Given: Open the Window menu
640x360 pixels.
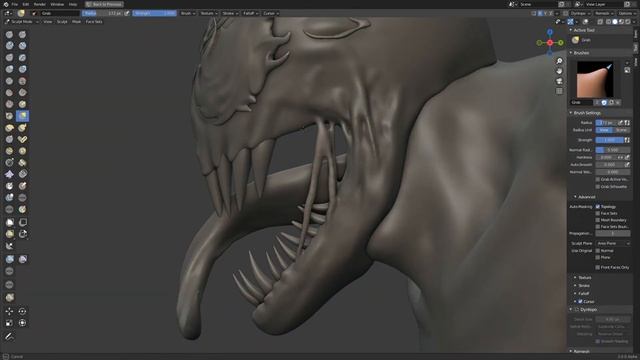Looking at the screenshot, I should coord(57,4).
